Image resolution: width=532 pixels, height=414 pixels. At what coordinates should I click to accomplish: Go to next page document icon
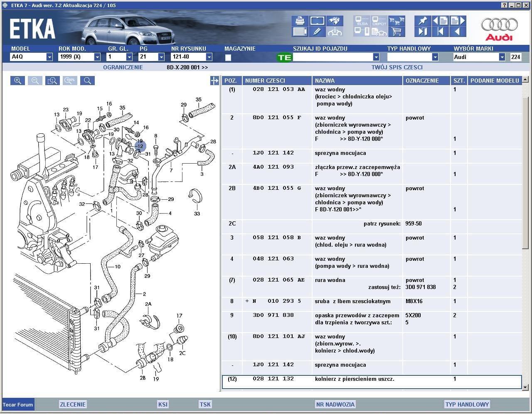point(458,21)
